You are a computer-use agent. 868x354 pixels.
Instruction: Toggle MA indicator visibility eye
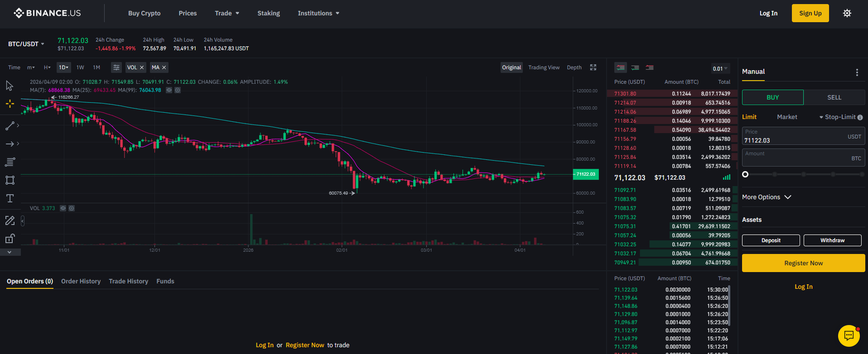tap(169, 90)
